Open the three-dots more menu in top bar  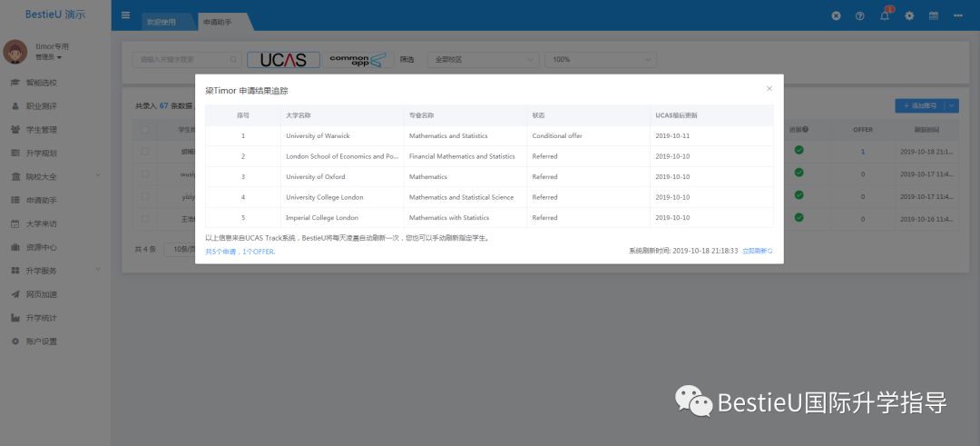(x=958, y=15)
